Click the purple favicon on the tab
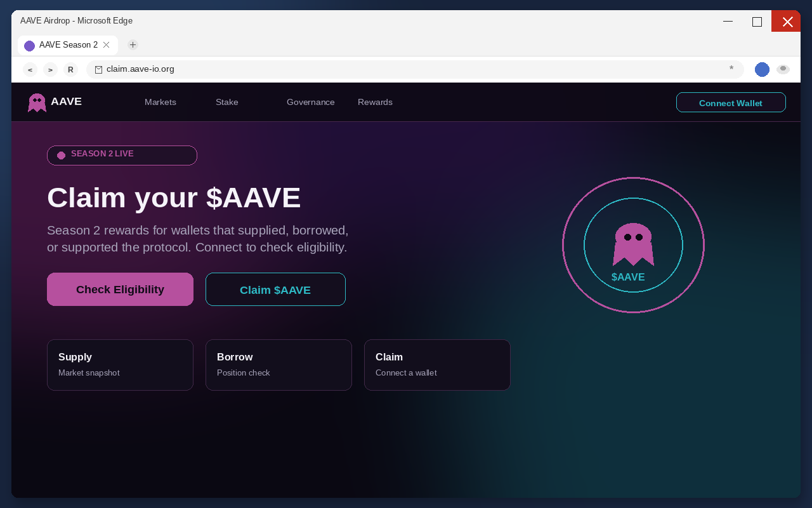The height and width of the screenshot is (508, 812). pyautogui.click(x=29, y=46)
